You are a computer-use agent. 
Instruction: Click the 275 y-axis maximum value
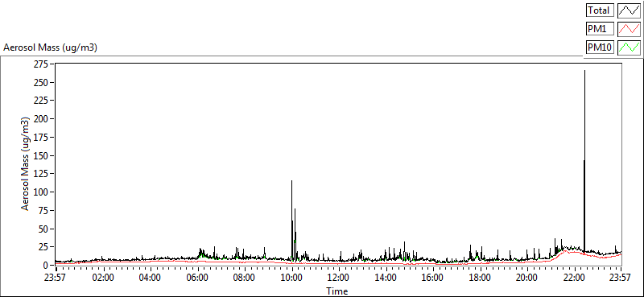pyautogui.click(x=41, y=64)
